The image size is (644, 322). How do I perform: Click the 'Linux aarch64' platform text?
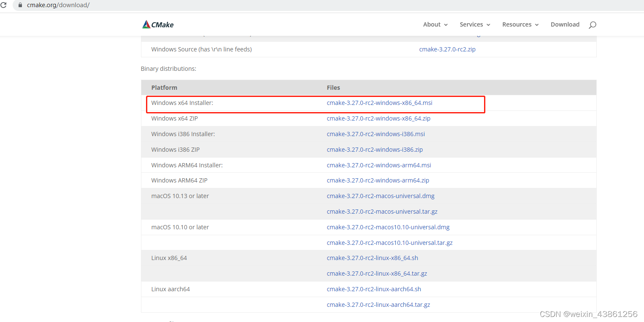point(170,289)
